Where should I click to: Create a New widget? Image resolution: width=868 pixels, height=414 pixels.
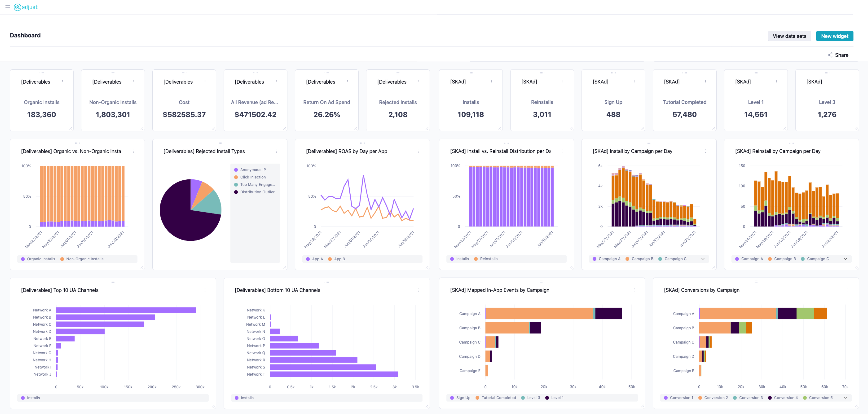click(835, 36)
